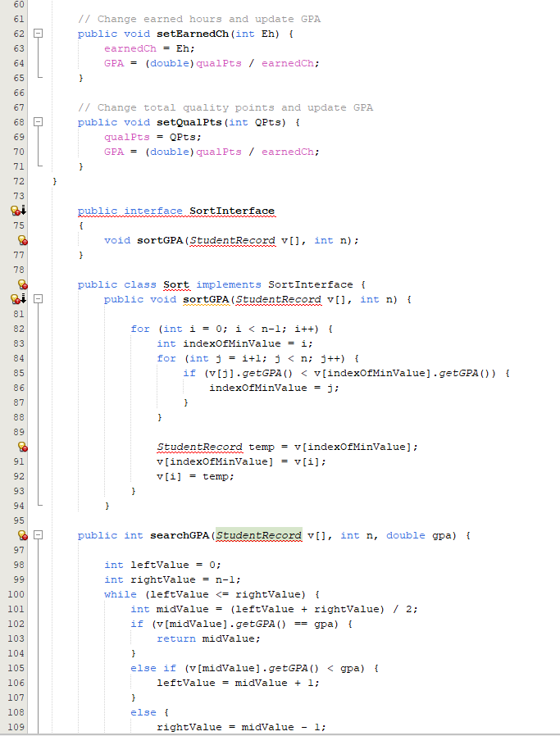Collapse the setQualPts method fold
560x736 pixels.
tap(39, 122)
